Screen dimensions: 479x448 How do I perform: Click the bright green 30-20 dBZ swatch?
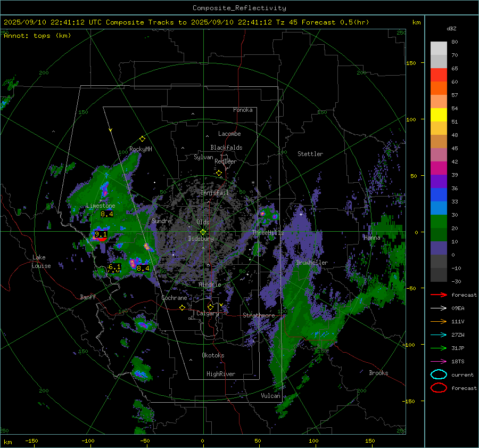click(439, 221)
